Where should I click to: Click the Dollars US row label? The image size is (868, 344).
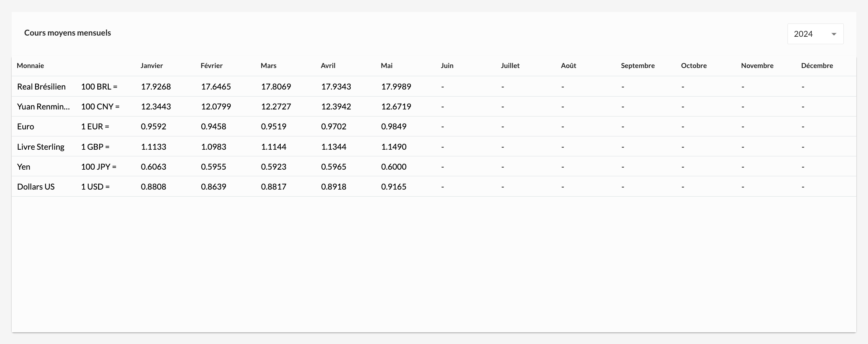36,187
